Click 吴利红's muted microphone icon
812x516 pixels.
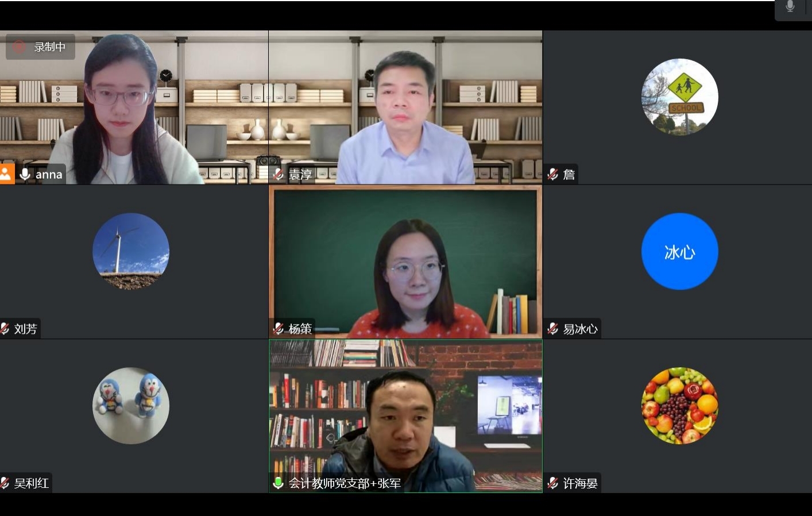tap(5, 483)
